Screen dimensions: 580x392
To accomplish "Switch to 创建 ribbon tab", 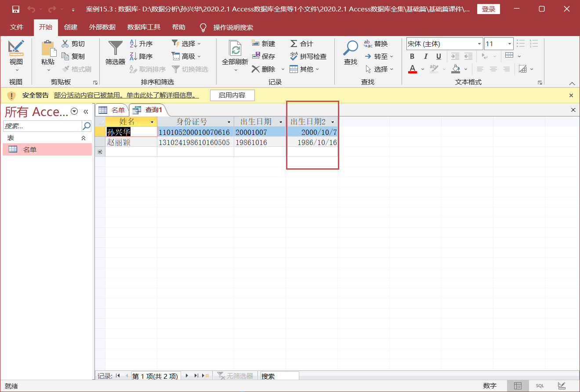I will pyautogui.click(x=71, y=27).
